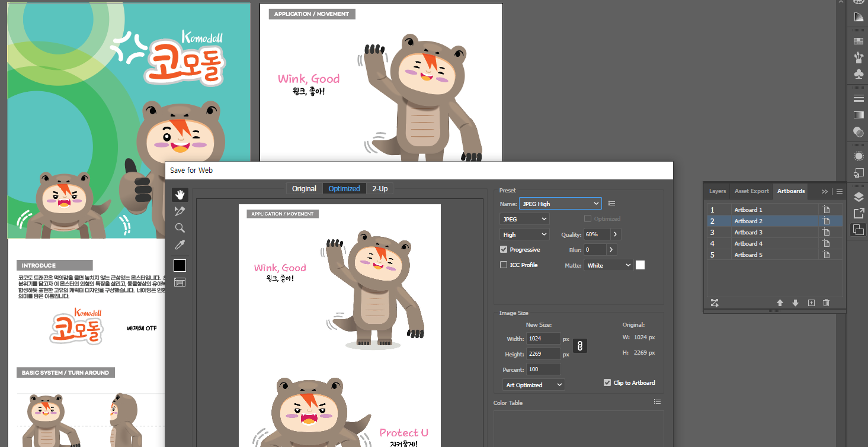Select Artboard 4 in the list

[775, 243]
